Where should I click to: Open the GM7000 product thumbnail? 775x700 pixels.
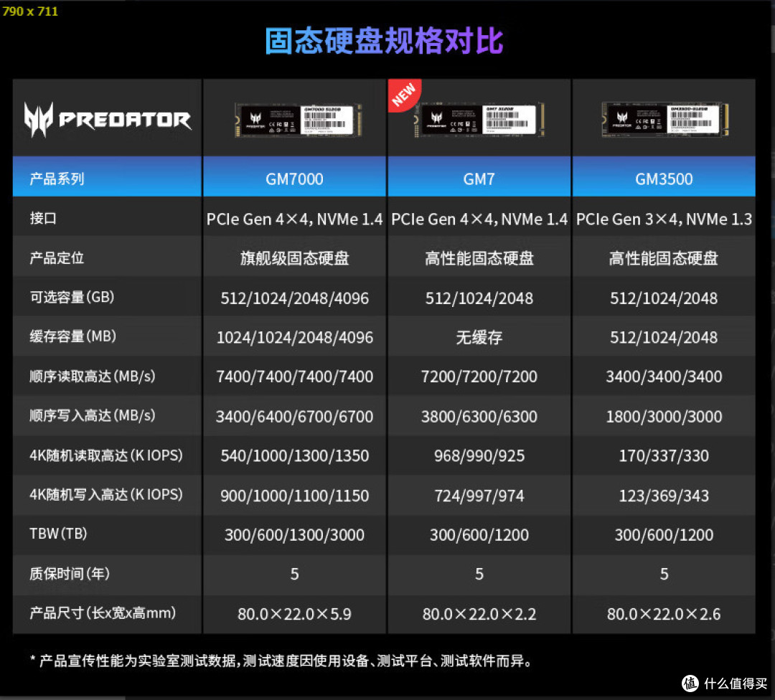coord(294,120)
